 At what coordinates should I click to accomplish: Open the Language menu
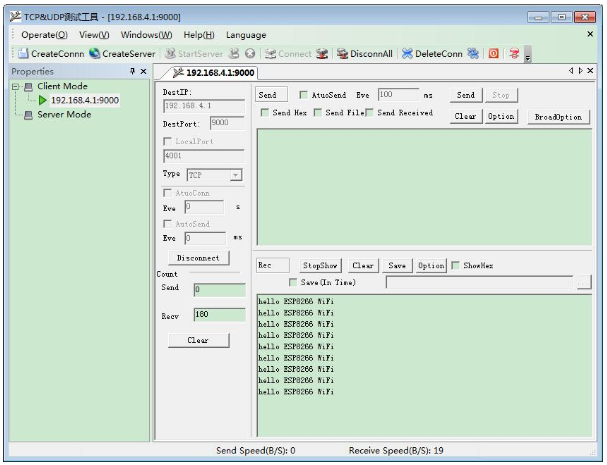(x=246, y=35)
